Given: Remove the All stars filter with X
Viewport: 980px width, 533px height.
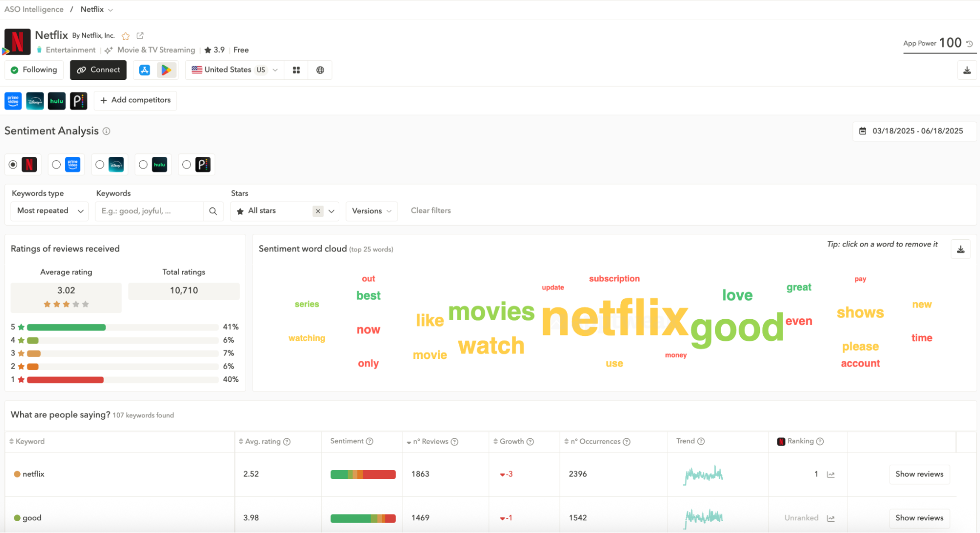Looking at the screenshot, I should [318, 211].
